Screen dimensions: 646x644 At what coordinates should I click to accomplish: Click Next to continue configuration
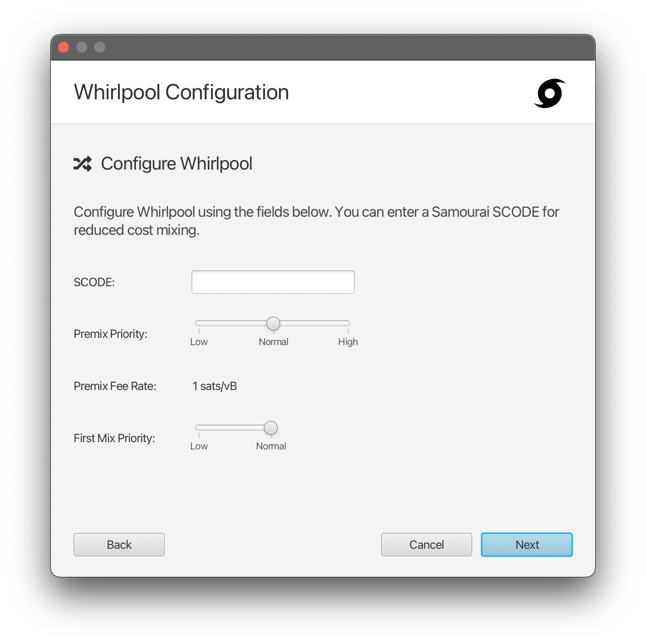526,544
